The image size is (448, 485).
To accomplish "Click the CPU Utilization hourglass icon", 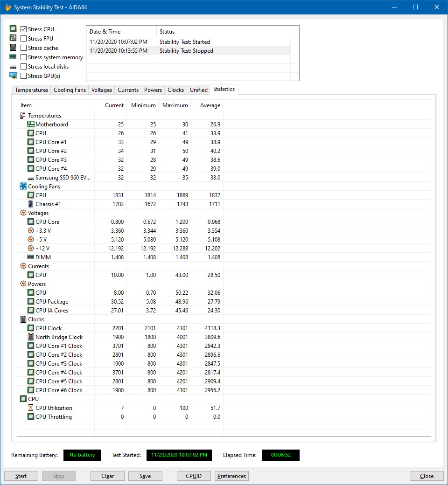I will (x=31, y=408).
